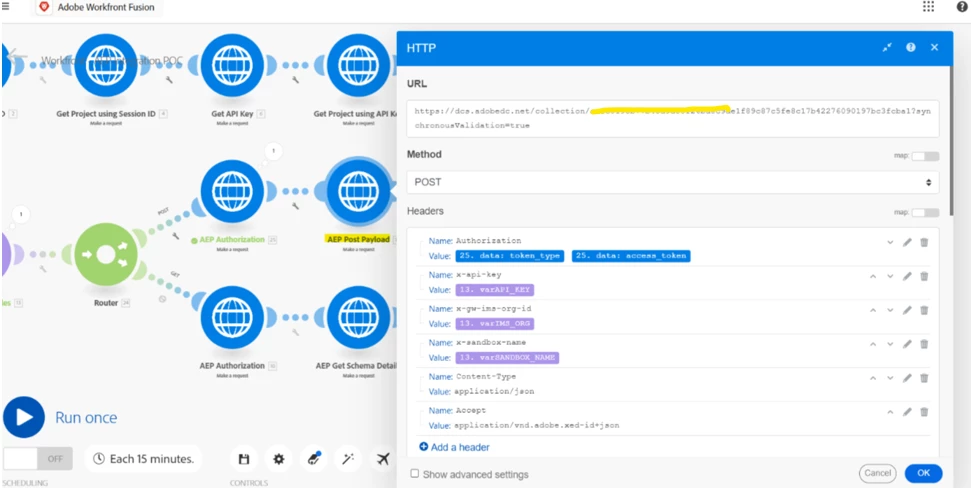Confirm with the OK button
971x488 pixels.
pyautogui.click(x=923, y=473)
